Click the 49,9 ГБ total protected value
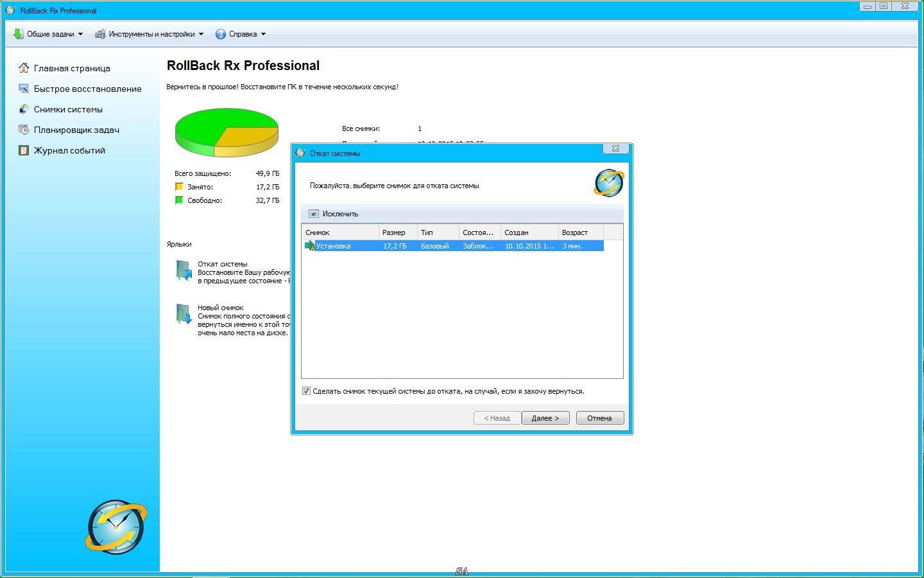 268,173
